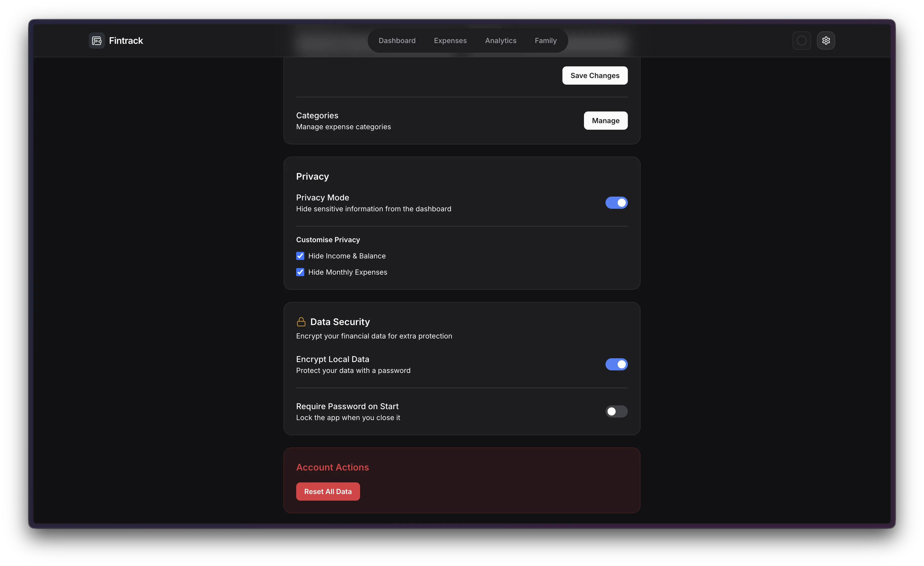Click Manage for expense categories

pos(606,121)
